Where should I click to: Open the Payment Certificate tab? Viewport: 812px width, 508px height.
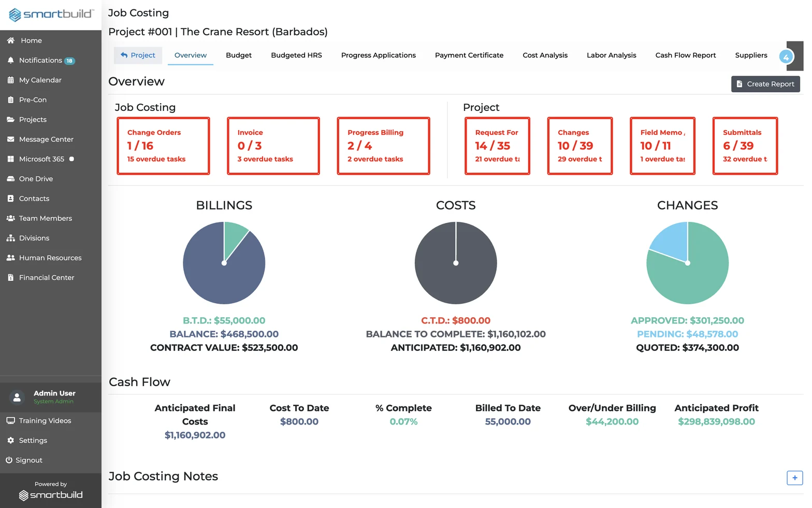click(469, 55)
